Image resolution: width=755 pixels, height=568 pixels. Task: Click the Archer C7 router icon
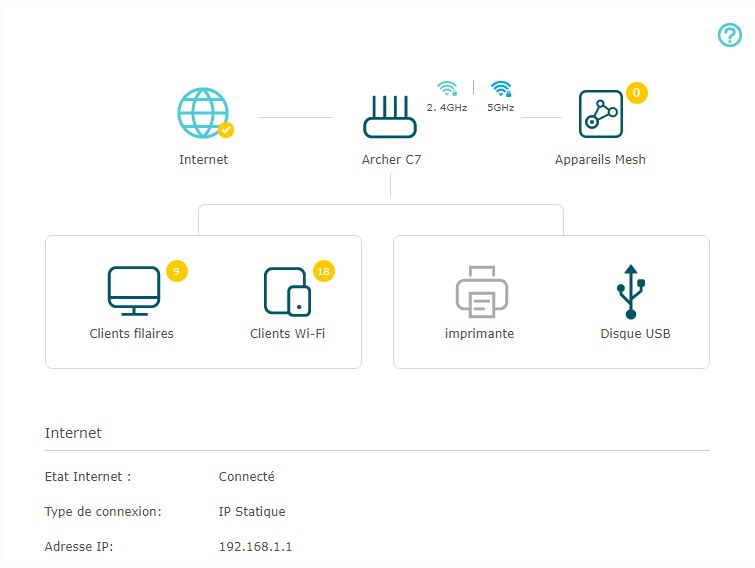[x=390, y=116]
